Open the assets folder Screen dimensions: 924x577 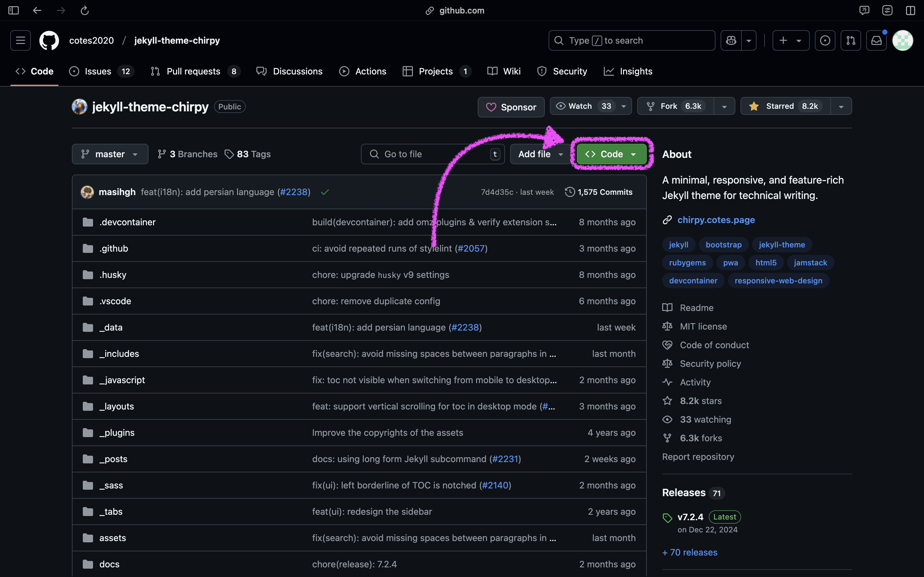click(113, 538)
